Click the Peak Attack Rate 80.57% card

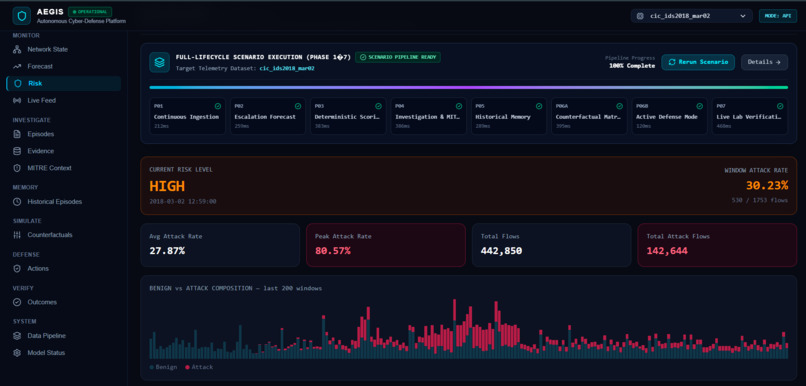coord(386,245)
